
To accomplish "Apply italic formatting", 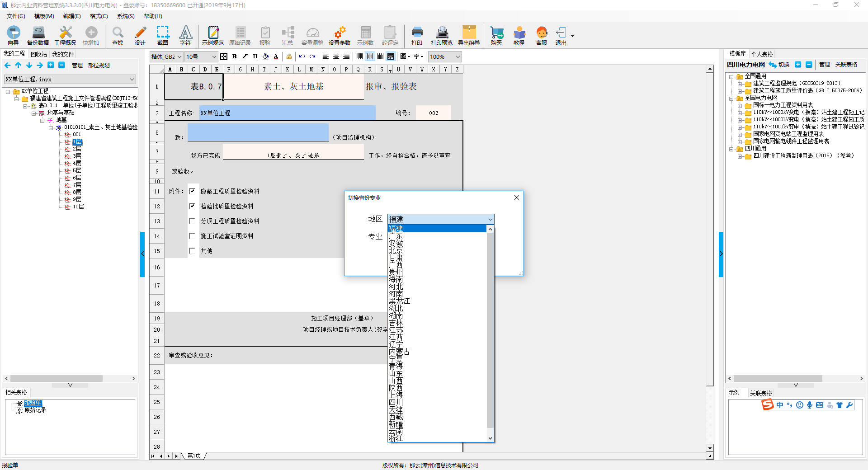I will pyautogui.click(x=245, y=56).
